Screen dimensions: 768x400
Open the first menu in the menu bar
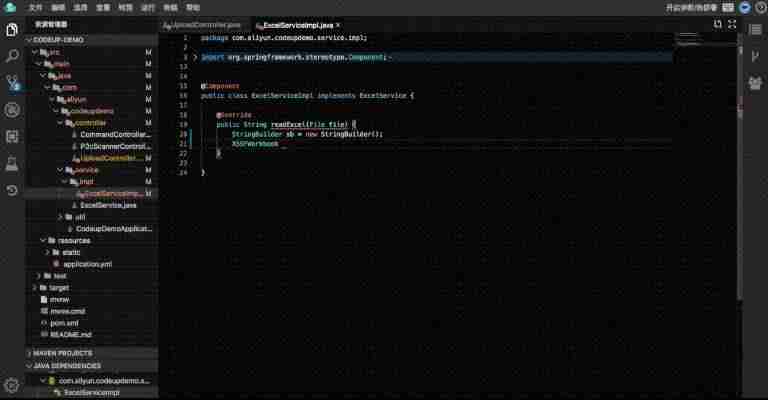(x=35, y=7)
